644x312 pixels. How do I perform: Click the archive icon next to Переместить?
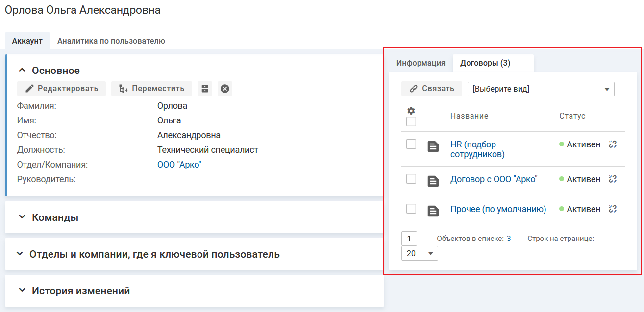click(205, 89)
